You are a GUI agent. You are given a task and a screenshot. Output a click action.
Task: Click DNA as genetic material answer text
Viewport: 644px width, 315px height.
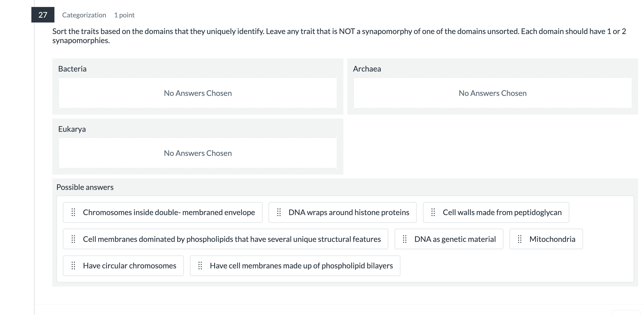[x=455, y=239]
